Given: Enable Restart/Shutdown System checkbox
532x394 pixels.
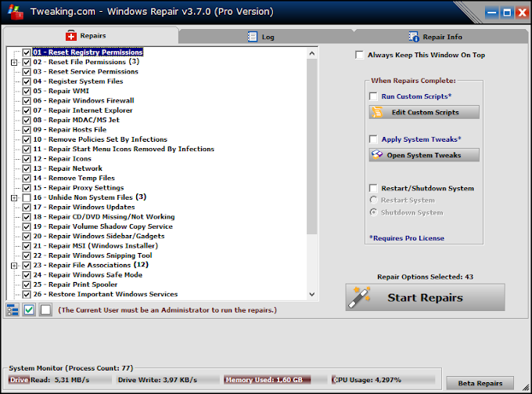Looking at the screenshot, I should pyautogui.click(x=373, y=188).
